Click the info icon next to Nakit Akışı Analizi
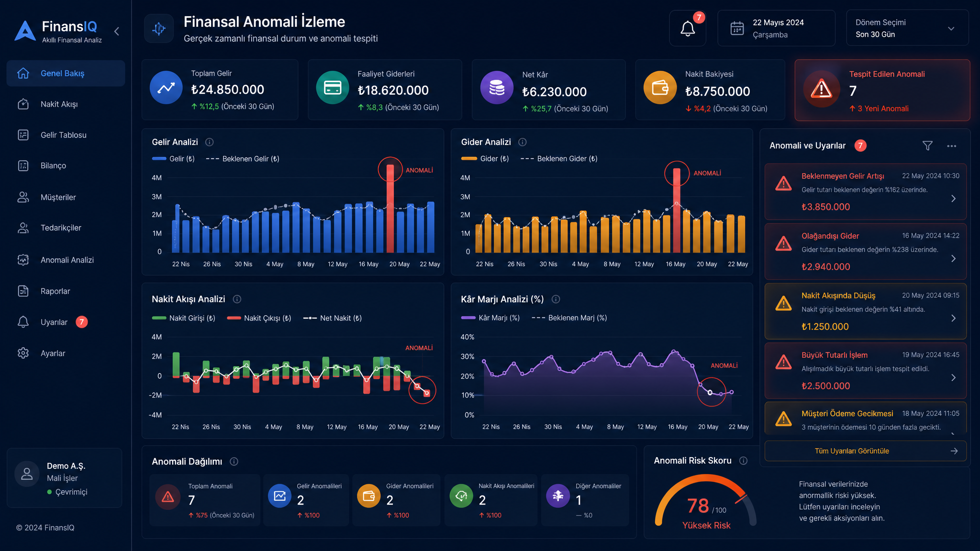The image size is (980, 551). pyautogui.click(x=237, y=299)
